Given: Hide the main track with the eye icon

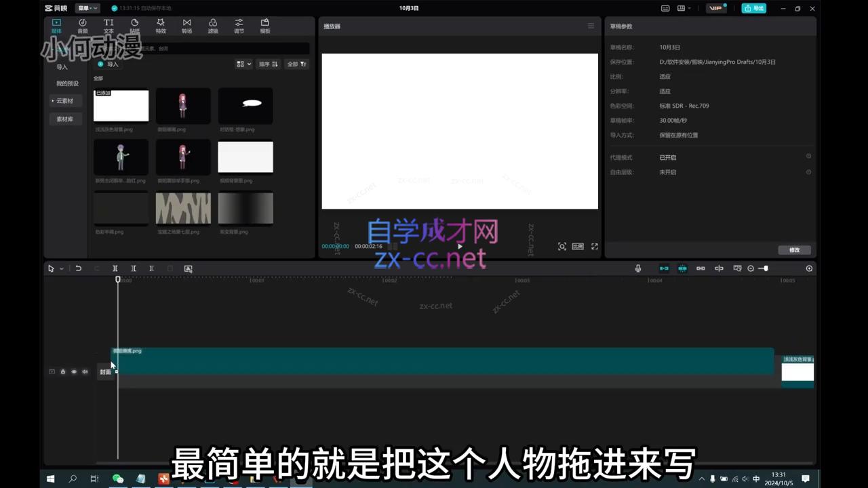Looking at the screenshot, I should (x=74, y=371).
